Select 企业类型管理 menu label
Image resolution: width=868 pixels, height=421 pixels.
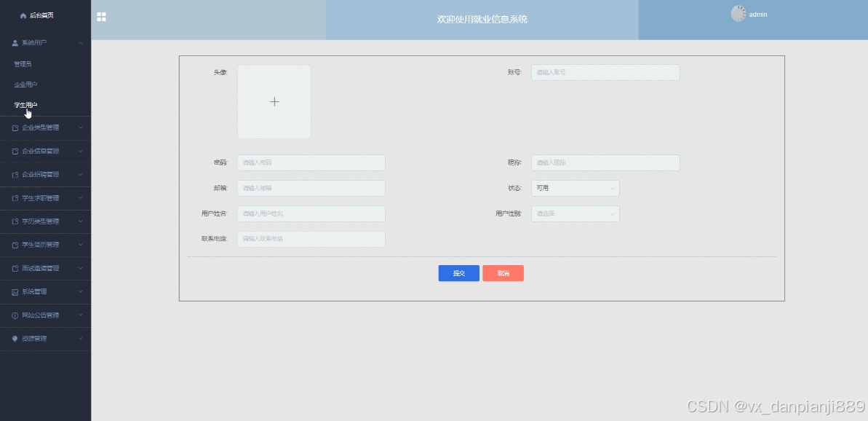click(41, 127)
